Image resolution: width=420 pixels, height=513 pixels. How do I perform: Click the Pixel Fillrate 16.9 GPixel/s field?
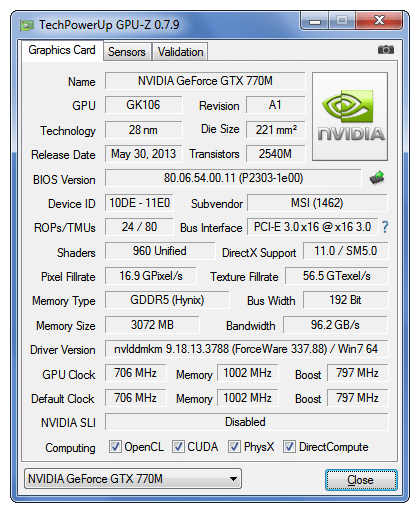(x=151, y=276)
